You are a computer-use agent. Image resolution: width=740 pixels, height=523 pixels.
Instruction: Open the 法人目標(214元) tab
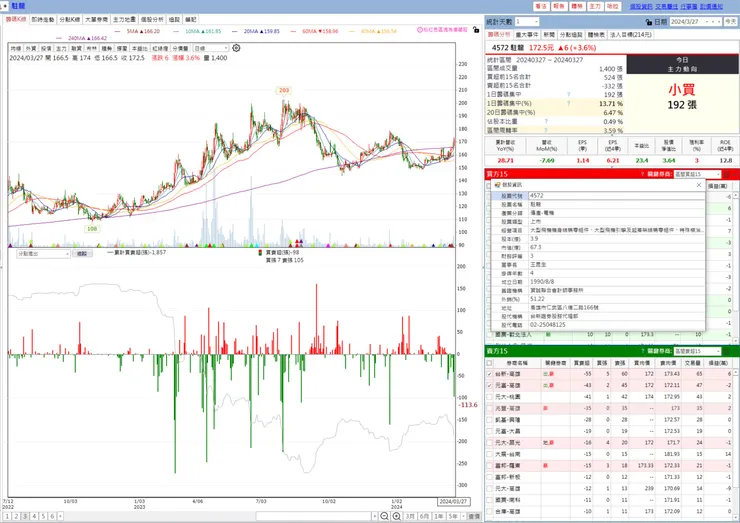click(x=631, y=35)
